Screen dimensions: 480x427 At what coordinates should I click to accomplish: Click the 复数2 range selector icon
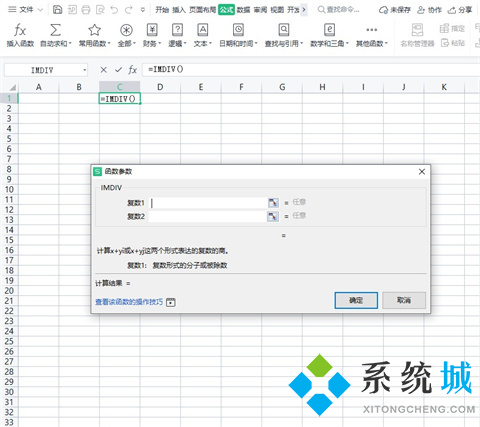click(x=273, y=216)
